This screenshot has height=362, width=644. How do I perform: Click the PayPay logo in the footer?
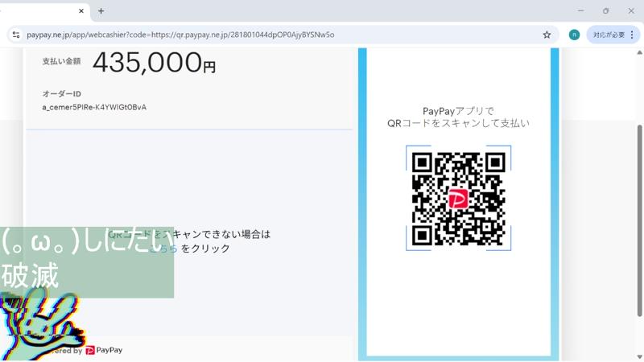pyautogui.click(x=104, y=350)
